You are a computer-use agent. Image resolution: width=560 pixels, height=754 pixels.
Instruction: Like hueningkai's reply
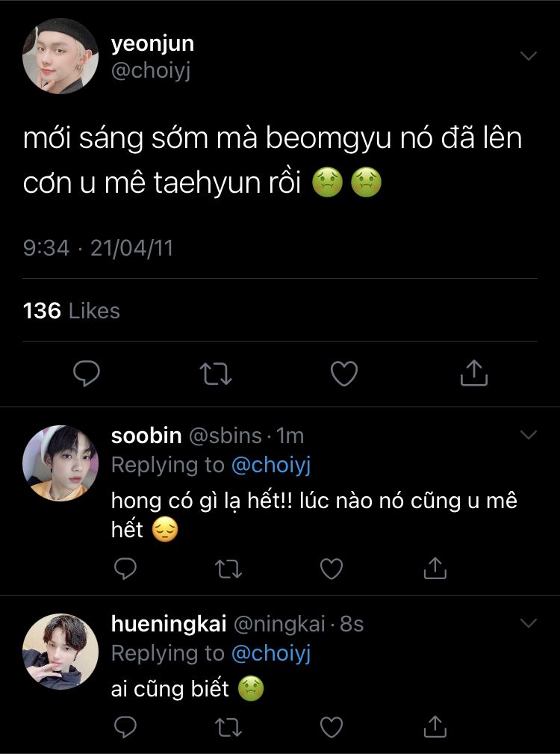tap(331, 726)
